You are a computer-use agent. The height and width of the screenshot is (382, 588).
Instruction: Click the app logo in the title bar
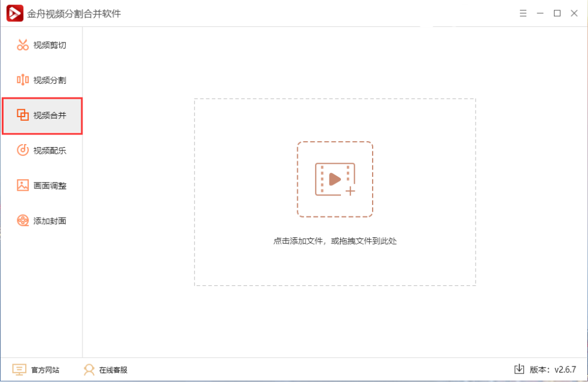click(13, 13)
